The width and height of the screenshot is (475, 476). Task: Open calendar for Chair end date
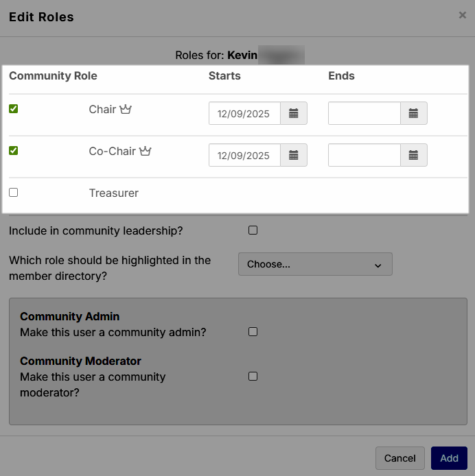[414, 113]
